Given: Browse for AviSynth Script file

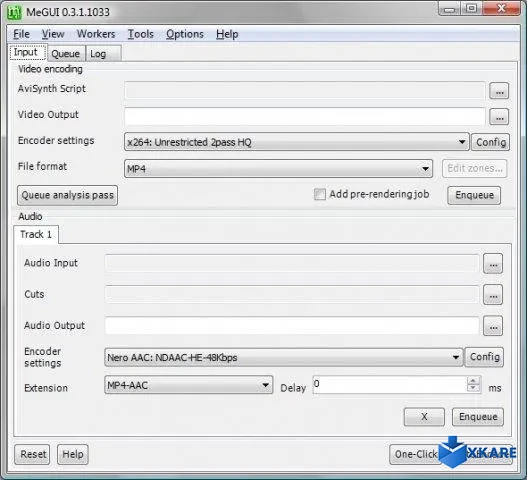Looking at the screenshot, I should pos(499,91).
